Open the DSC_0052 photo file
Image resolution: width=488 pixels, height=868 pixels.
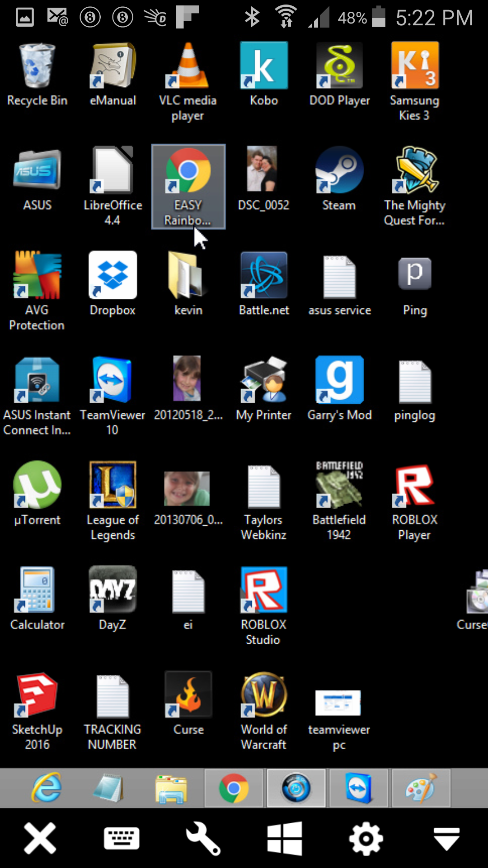click(x=264, y=179)
